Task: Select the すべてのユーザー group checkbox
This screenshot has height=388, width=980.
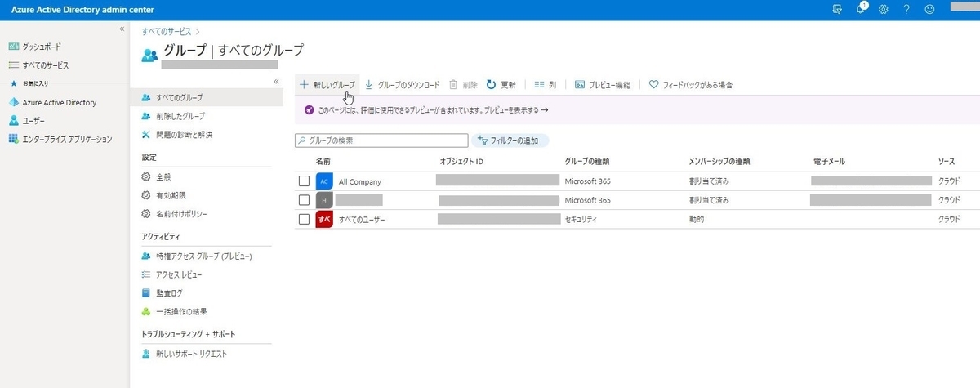Action: point(304,219)
